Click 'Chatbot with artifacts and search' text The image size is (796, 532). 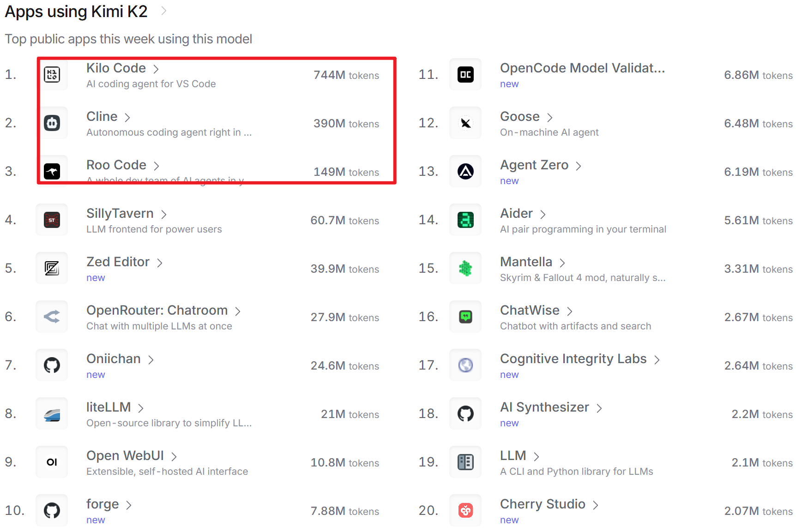576,326
